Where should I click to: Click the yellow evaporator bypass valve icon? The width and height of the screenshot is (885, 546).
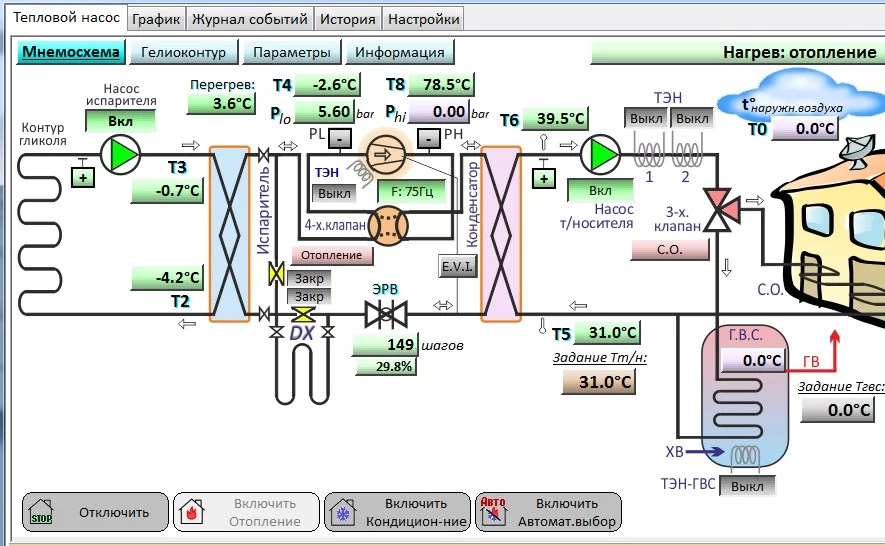coord(276,274)
